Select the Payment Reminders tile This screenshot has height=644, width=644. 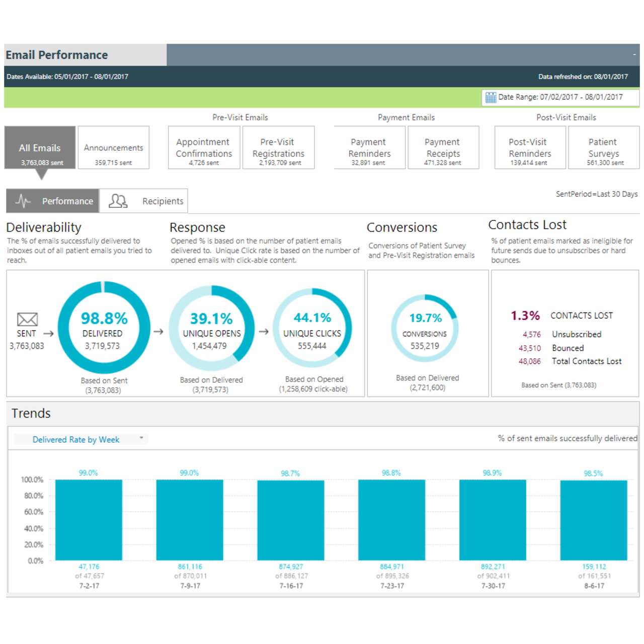click(369, 148)
